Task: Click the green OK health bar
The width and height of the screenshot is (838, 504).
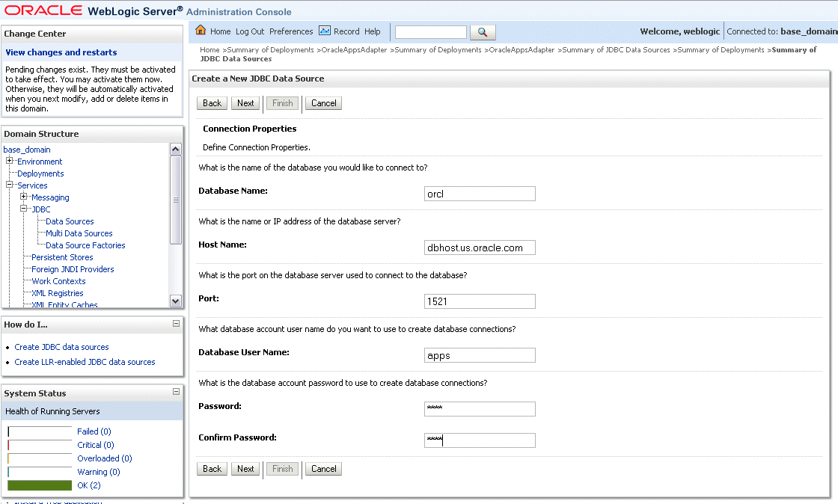Action: pos(40,485)
